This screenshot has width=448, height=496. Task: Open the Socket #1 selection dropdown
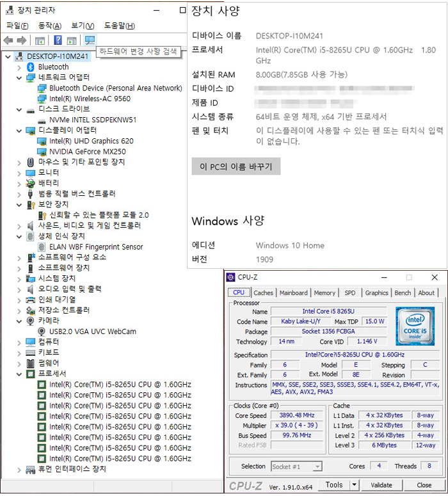click(317, 467)
